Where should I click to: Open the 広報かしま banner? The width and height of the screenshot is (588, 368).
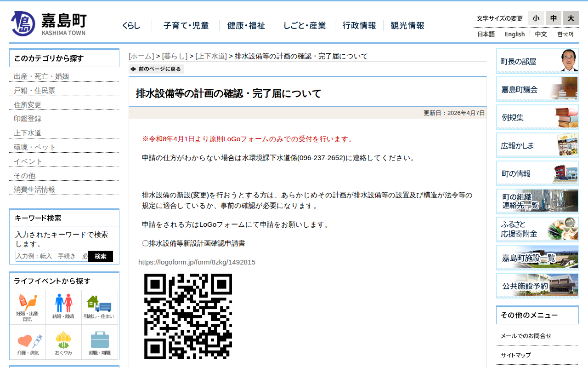[x=537, y=145]
